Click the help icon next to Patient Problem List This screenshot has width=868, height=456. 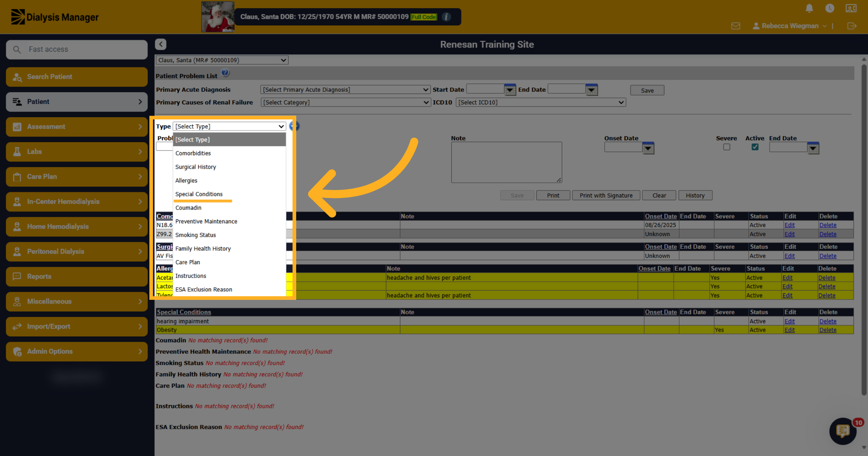(x=225, y=73)
